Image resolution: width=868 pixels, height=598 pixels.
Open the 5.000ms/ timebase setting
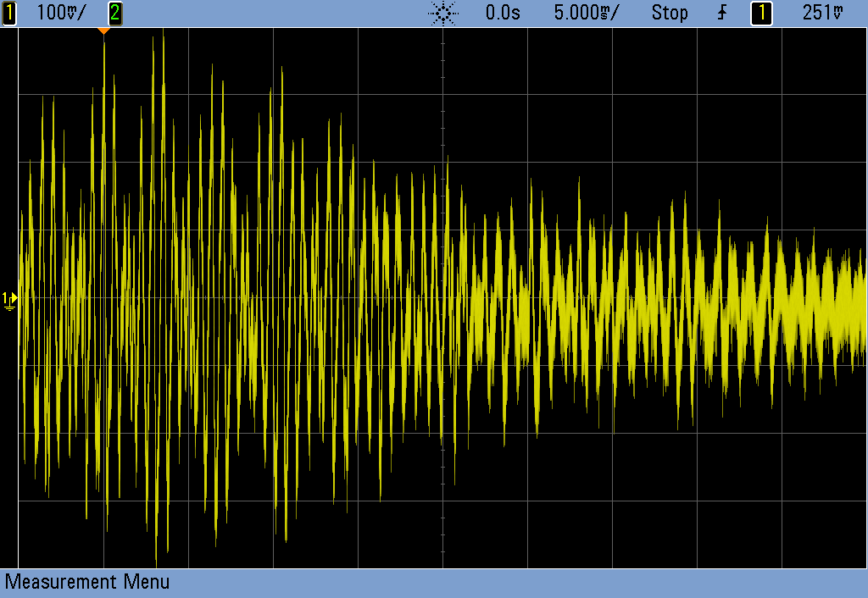(x=586, y=13)
